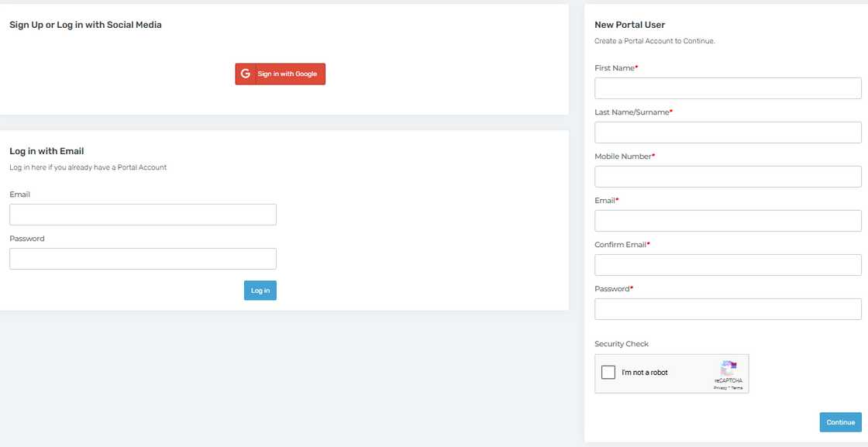Check the I'm not a robot checkbox
This screenshot has width=868, height=447.
point(608,373)
